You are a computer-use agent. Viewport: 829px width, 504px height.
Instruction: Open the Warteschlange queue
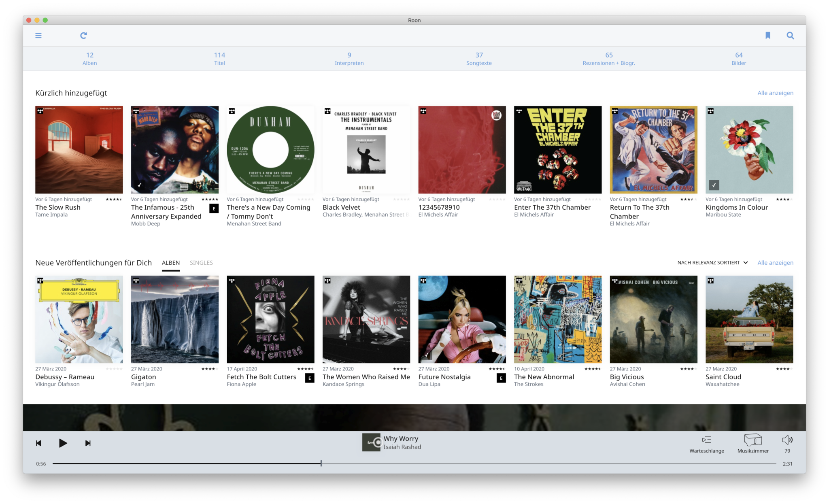coord(707,441)
